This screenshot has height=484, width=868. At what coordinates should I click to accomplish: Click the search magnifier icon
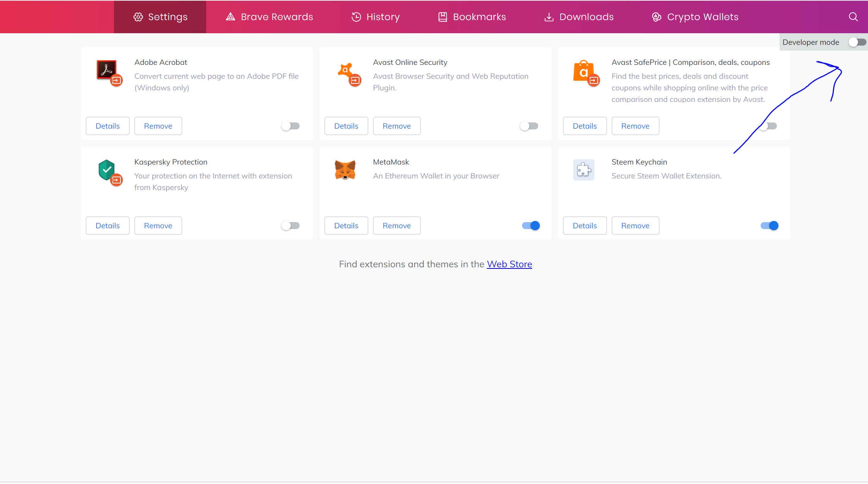(x=853, y=17)
